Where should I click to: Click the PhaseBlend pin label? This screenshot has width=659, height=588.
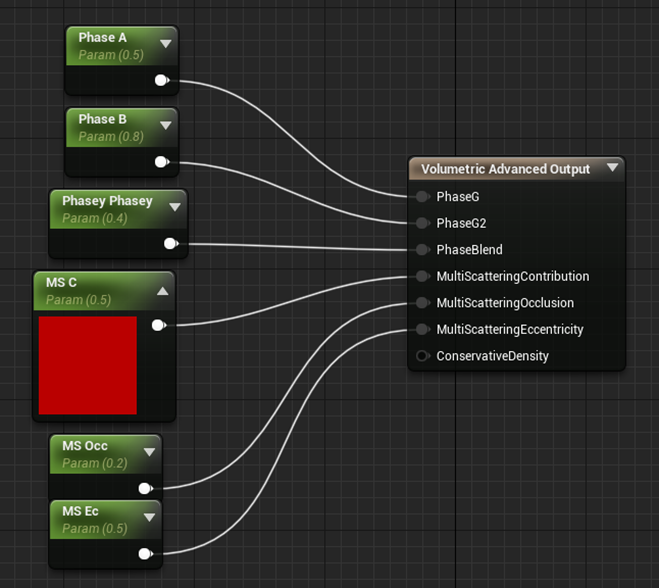coord(469,250)
